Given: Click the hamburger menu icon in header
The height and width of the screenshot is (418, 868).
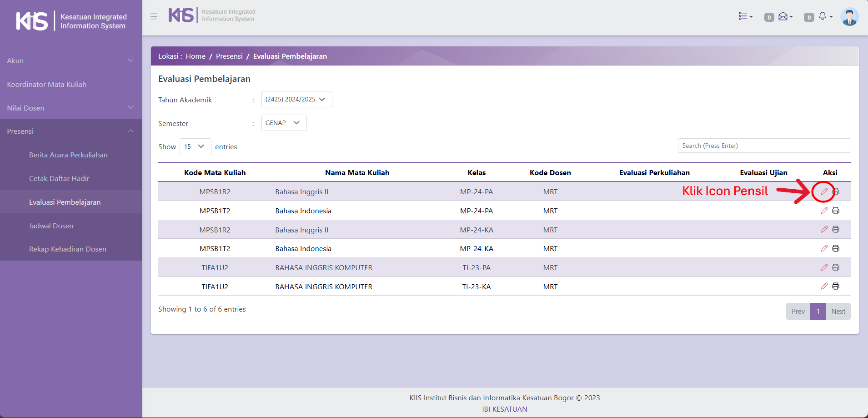Looking at the screenshot, I should (x=154, y=16).
